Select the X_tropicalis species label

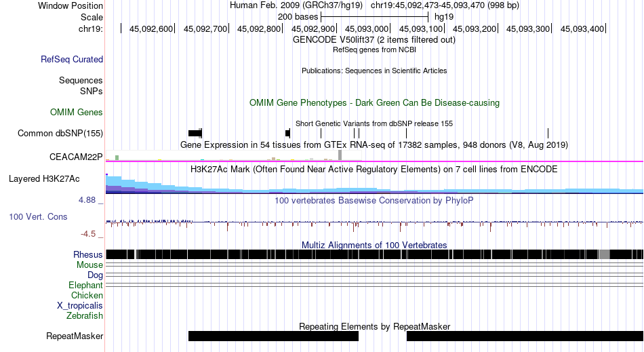tap(80, 306)
